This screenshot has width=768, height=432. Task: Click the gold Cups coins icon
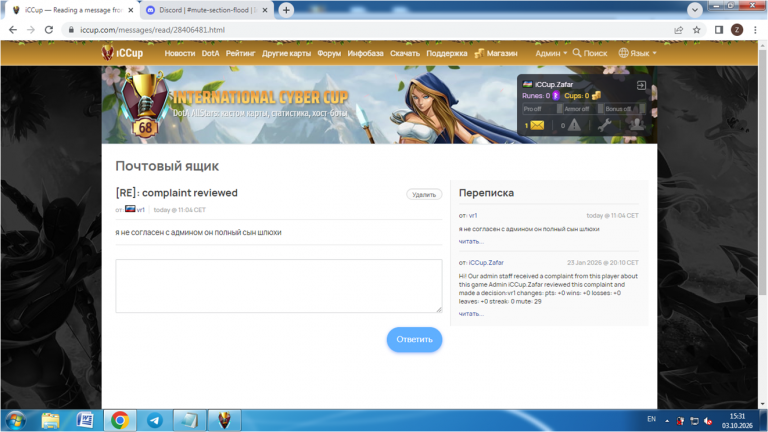click(x=596, y=96)
